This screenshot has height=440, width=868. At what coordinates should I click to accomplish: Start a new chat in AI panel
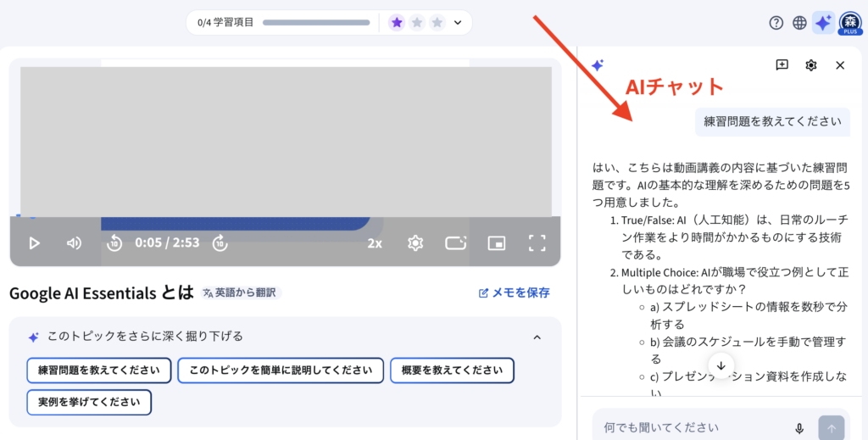pos(782,64)
